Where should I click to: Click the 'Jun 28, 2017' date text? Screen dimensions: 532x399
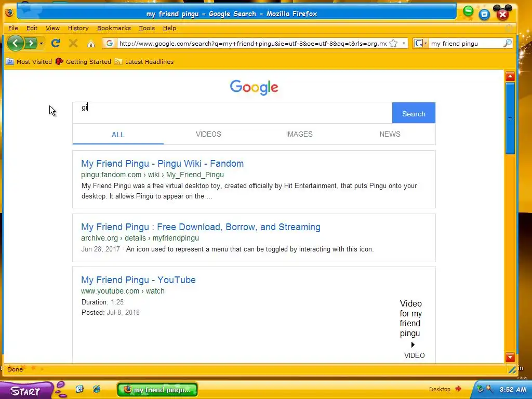click(x=100, y=249)
